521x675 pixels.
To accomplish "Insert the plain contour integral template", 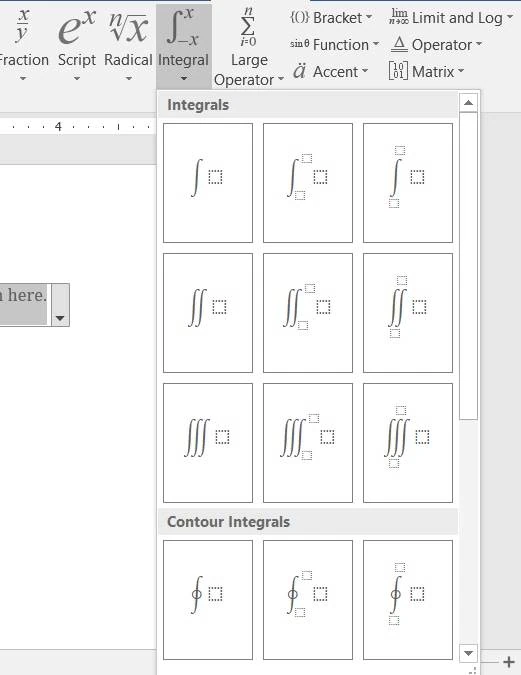I will coord(208,600).
